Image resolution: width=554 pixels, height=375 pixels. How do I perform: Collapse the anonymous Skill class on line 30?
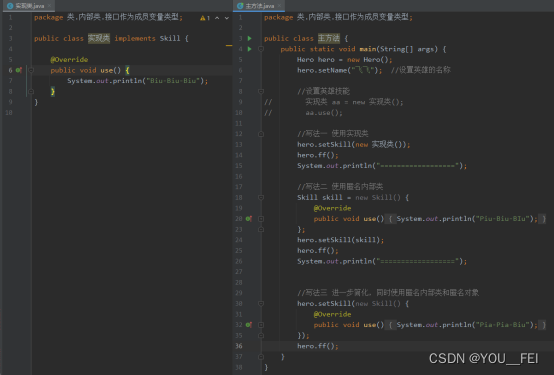[261, 304]
